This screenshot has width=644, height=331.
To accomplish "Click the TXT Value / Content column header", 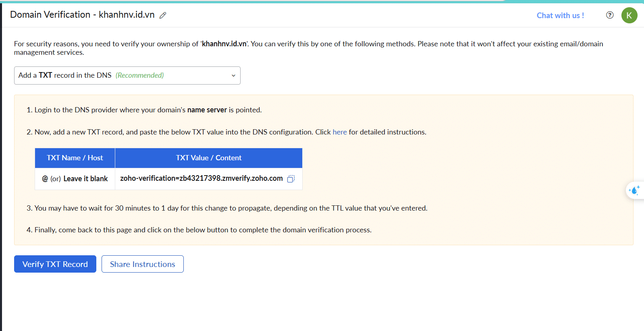I will (x=209, y=158).
